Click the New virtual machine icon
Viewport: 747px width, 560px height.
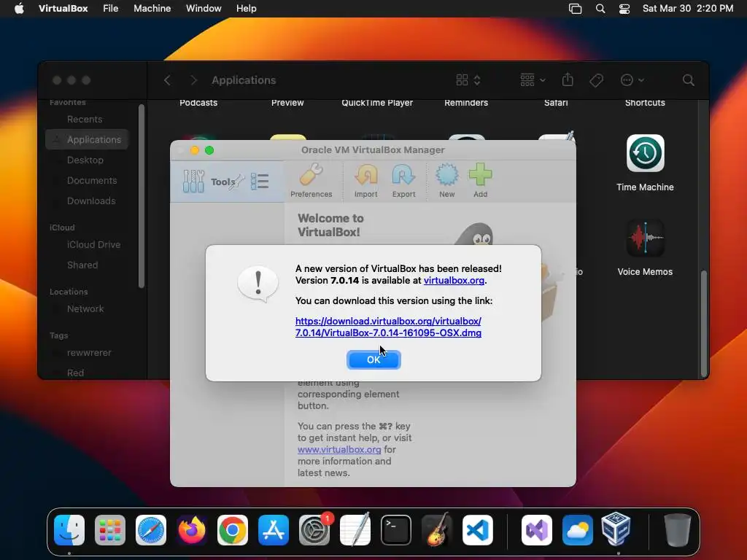(x=447, y=181)
